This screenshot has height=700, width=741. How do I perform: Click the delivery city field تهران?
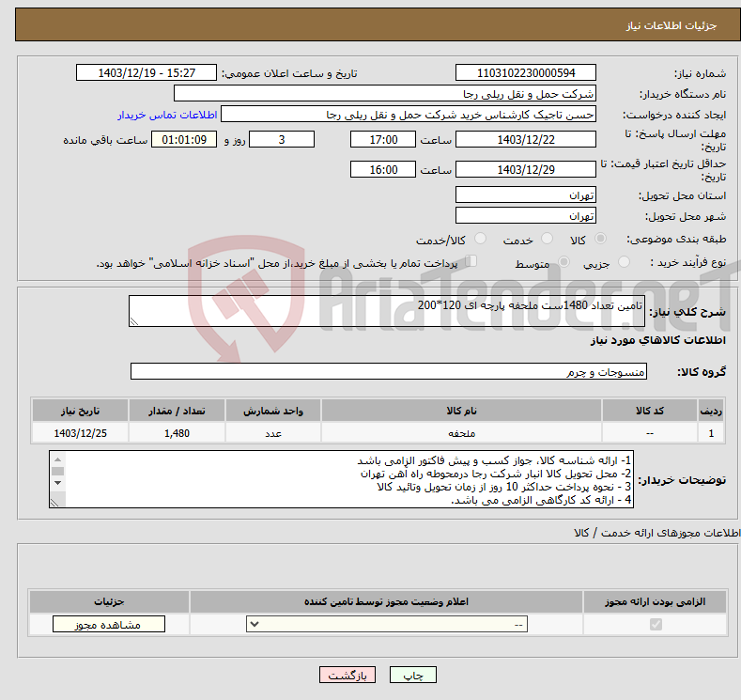526,215
